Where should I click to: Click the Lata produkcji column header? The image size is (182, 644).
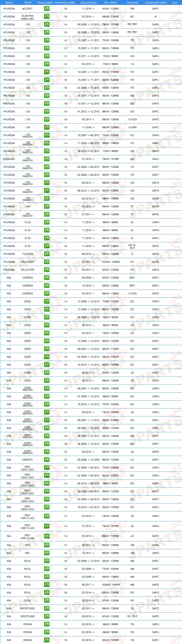pyautogui.click(x=88, y=3)
